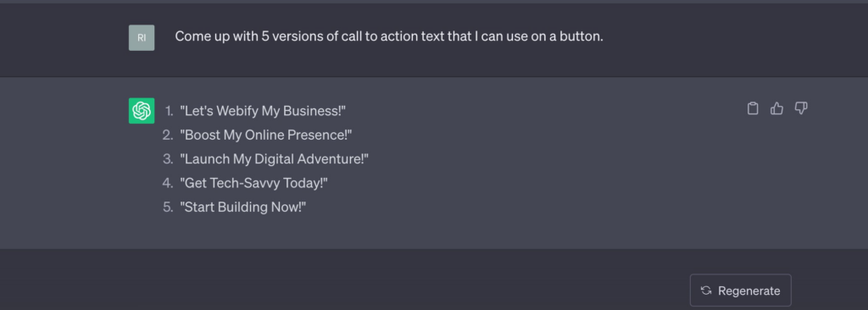
Task: Click the user prompt about call to action text
Action: click(389, 36)
